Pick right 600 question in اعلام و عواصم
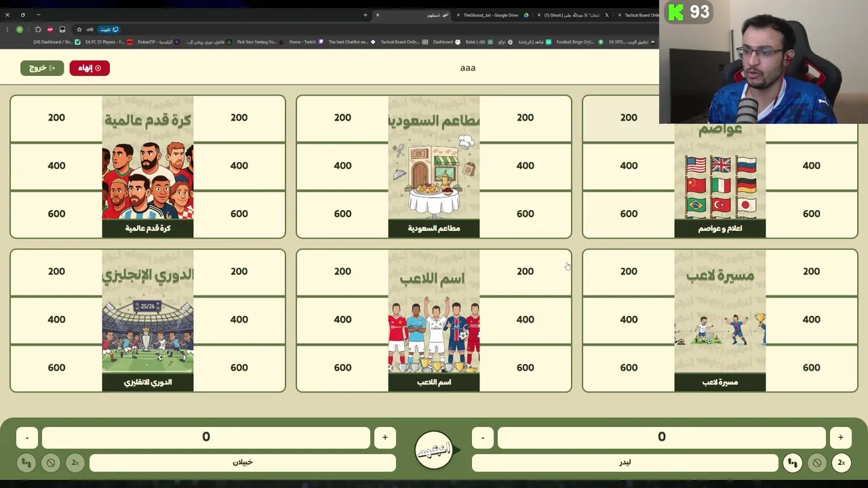The height and width of the screenshot is (488, 868). [811, 214]
